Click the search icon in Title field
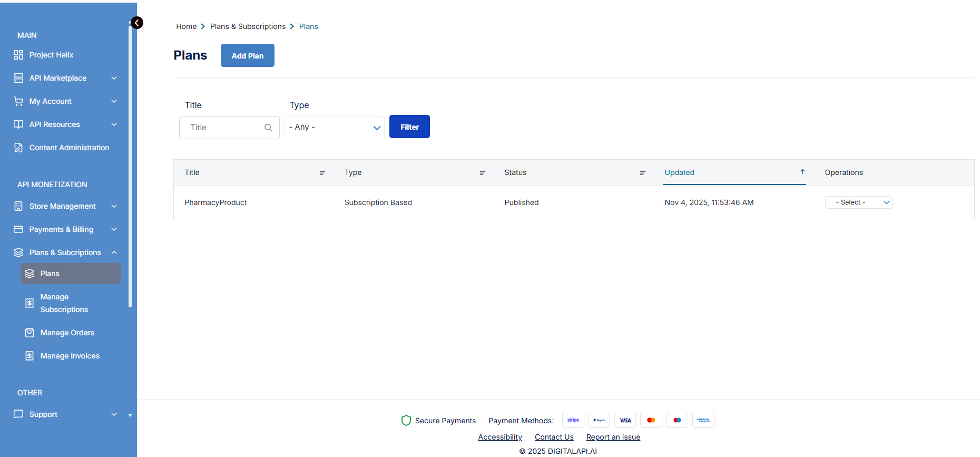 pos(268,128)
